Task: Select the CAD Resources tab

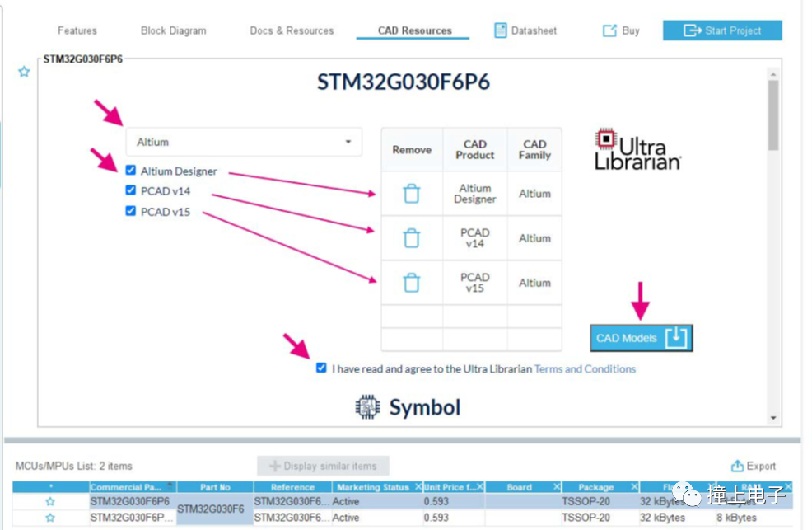Action: coord(414,30)
